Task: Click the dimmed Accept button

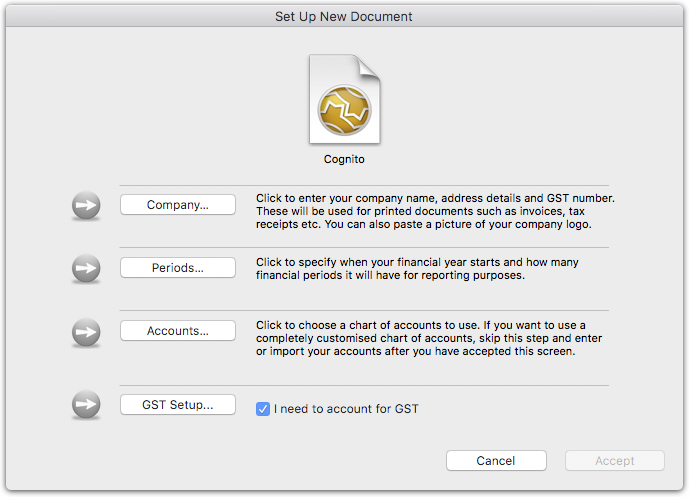Action: point(615,461)
